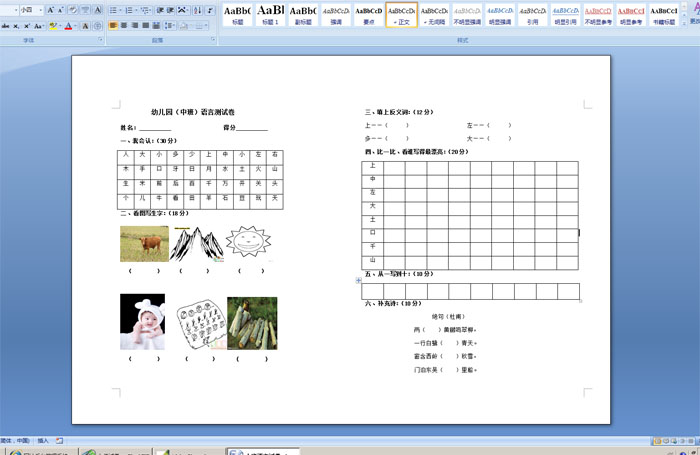700x455 pixels.
Task: Toggle character shading
Action: coord(85,26)
